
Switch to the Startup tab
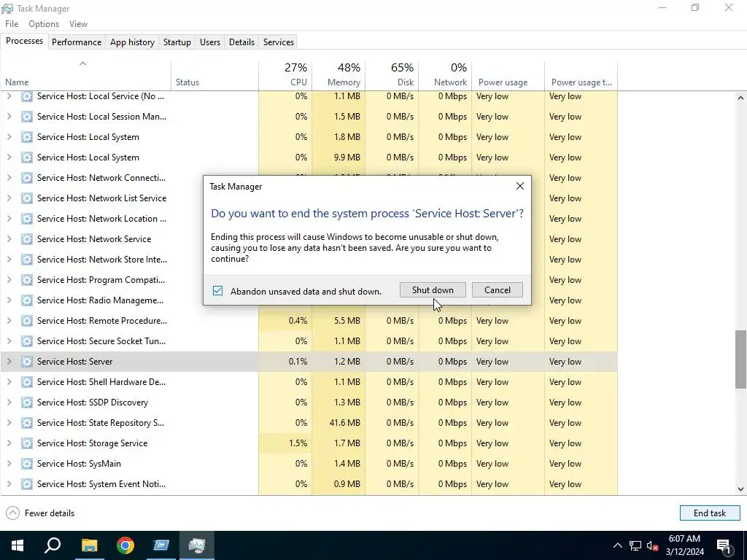(177, 42)
